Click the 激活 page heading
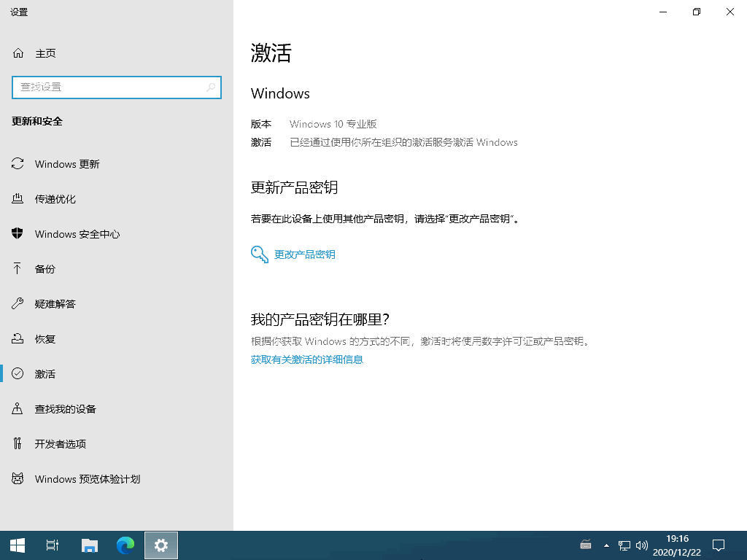 [x=271, y=52]
